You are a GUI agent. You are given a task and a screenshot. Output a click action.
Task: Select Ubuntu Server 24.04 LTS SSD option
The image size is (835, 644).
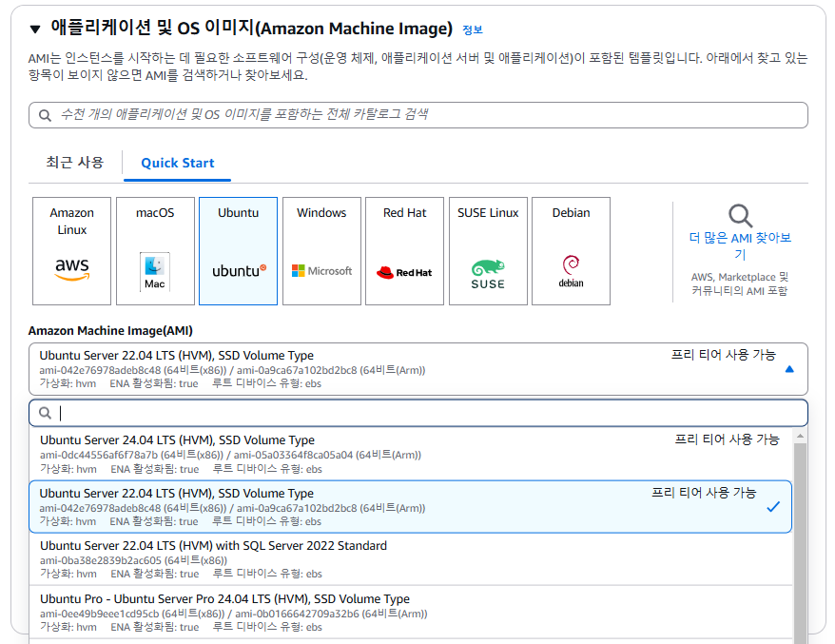411,454
